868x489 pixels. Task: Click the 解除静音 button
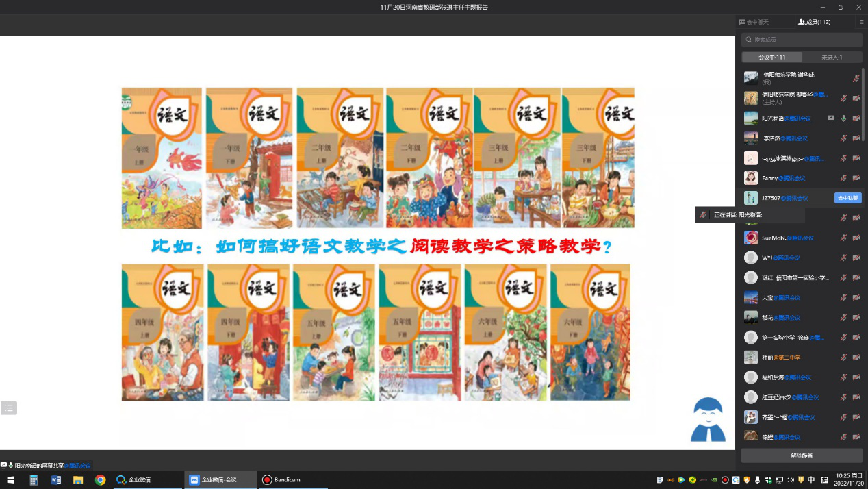[x=802, y=455]
